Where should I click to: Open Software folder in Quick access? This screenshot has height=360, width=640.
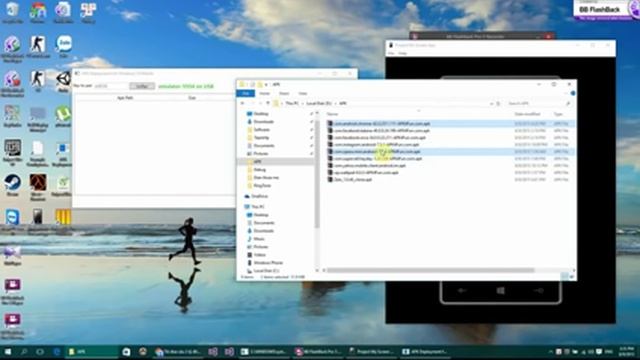262,130
